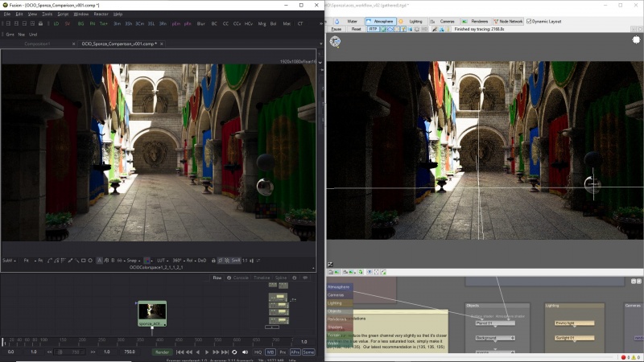Add a Text+ tool from toolbar

pyautogui.click(x=104, y=24)
